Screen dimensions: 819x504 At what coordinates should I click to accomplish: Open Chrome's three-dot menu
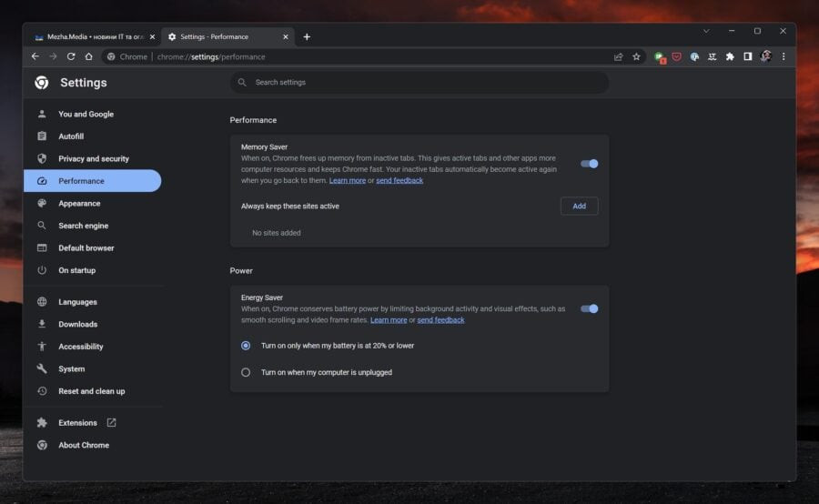tap(784, 56)
